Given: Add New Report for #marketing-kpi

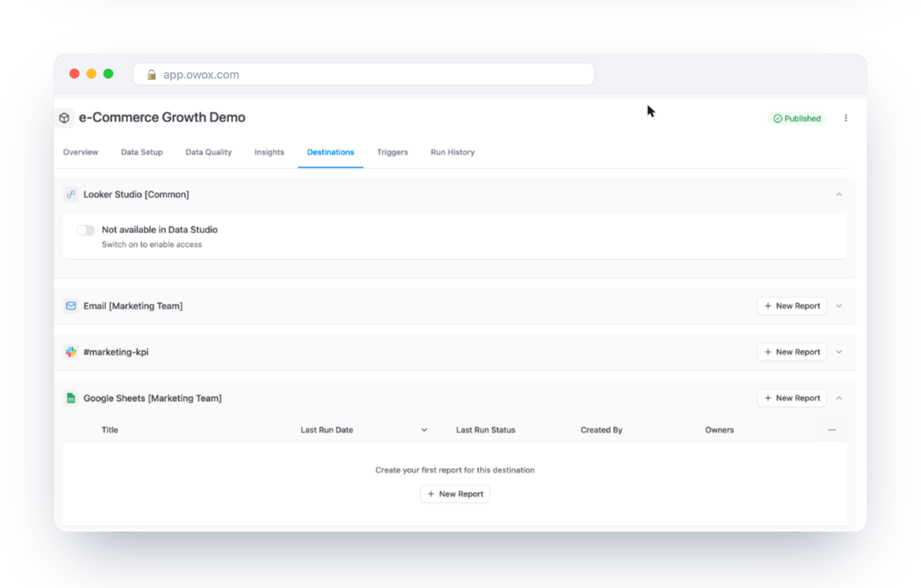Looking at the screenshot, I should pyautogui.click(x=792, y=352).
